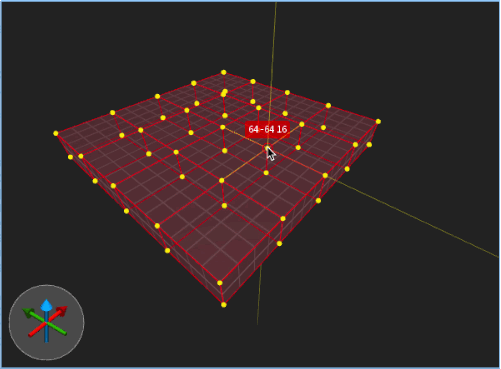Select the rightmost top corner vertex handle
501x369 pixels.
point(378,122)
